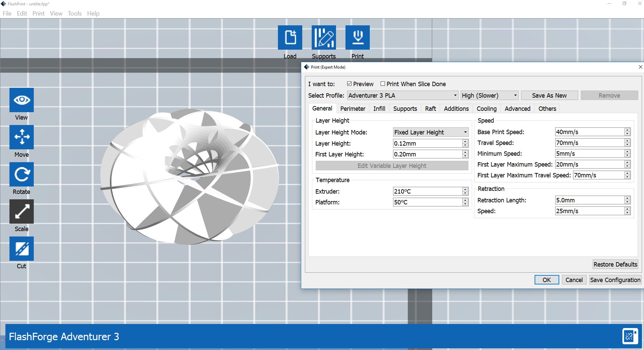Click the Print toolbar icon
This screenshot has height=350, width=644.
pyautogui.click(x=357, y=37)
